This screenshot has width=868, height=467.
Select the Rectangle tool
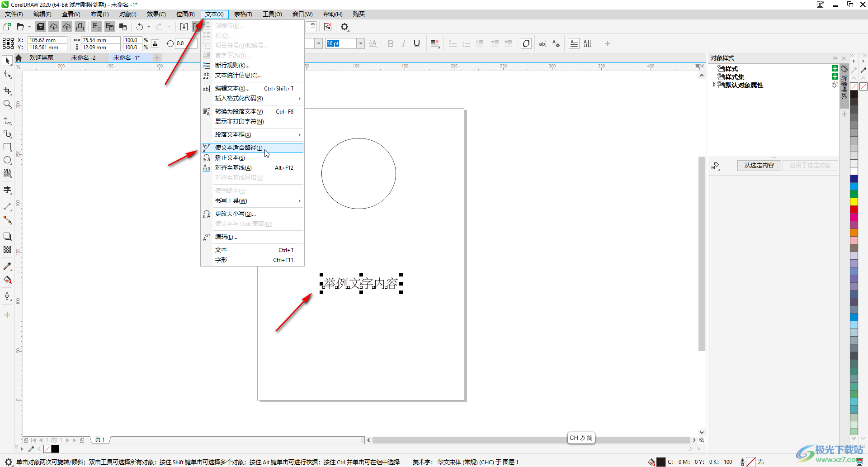pyautogui.click(x=8, y=147)
